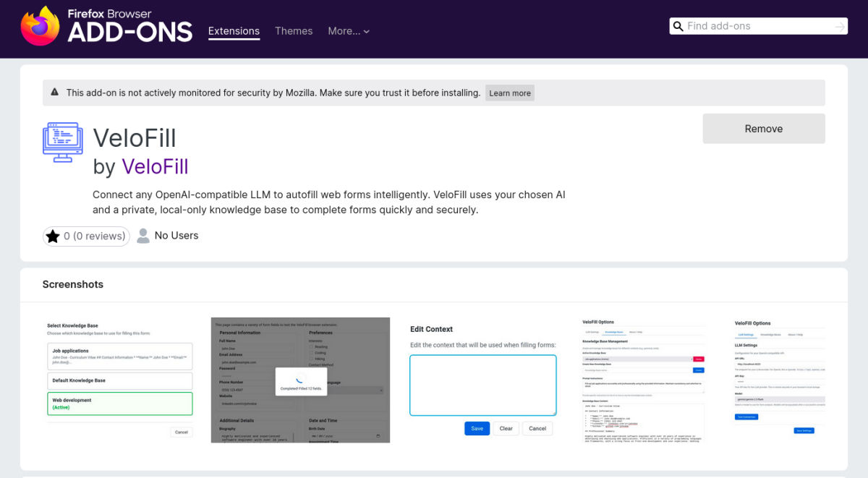This screenshot has width=868, height=478.
Task: Open Select Knowledge Base screenshot
Action: [x=119, y=380]
